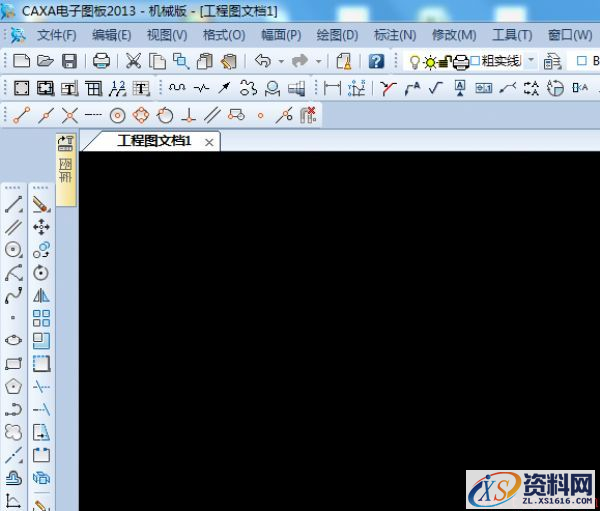Select the Extend tool
600x511 pixels.
41,410
